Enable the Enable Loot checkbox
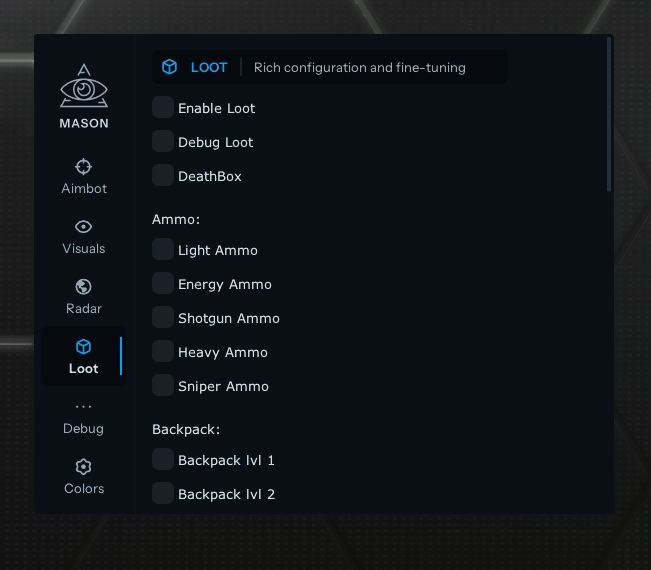 pyautogui.click(x=163, y=108)
